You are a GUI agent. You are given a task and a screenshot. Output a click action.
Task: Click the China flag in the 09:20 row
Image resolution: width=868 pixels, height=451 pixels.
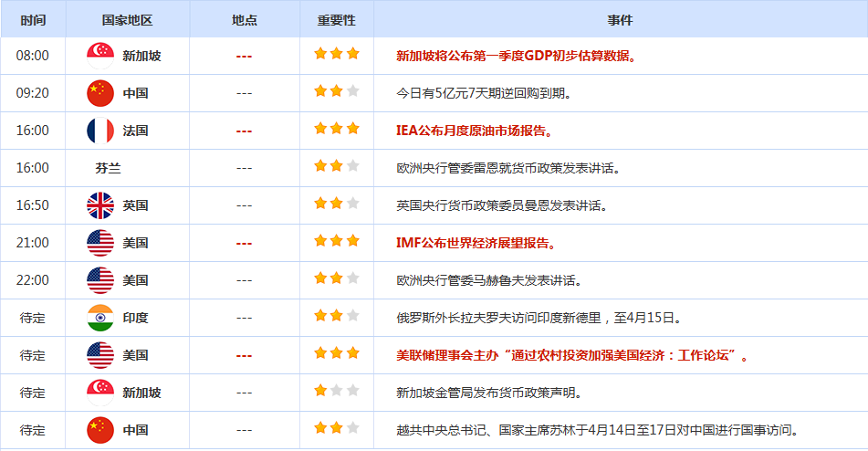point(99,93)
